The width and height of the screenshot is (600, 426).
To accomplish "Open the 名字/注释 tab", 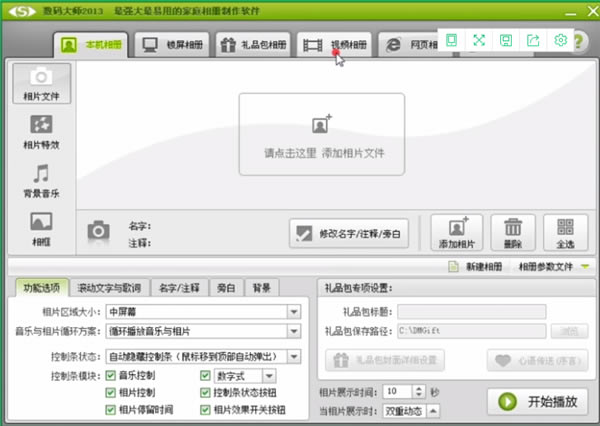I will coord(179,288).
